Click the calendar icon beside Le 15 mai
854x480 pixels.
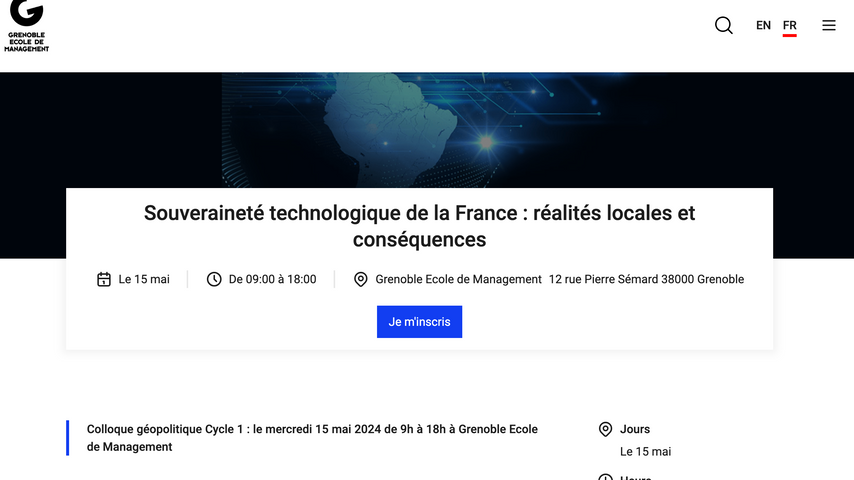[x=103, y=280]
